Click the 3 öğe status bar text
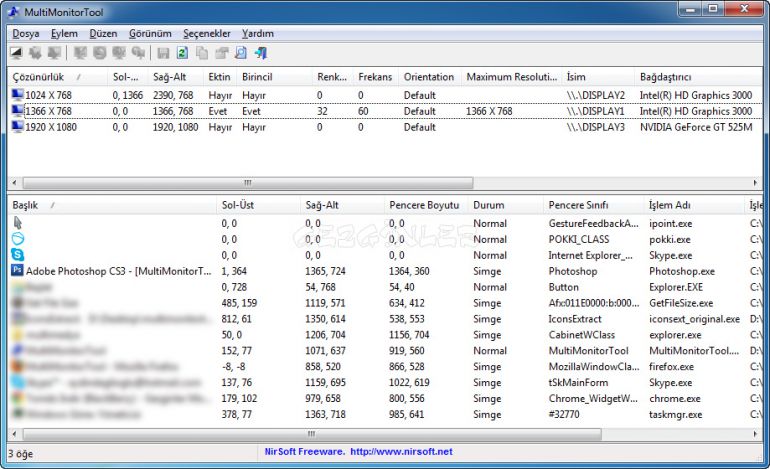 coord(21,454)
